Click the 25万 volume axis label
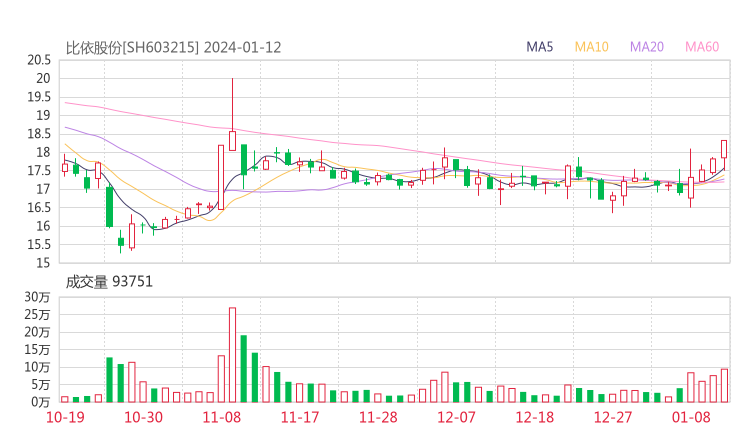The width and height of the screenshot is (740, 440). pos(37,314)
